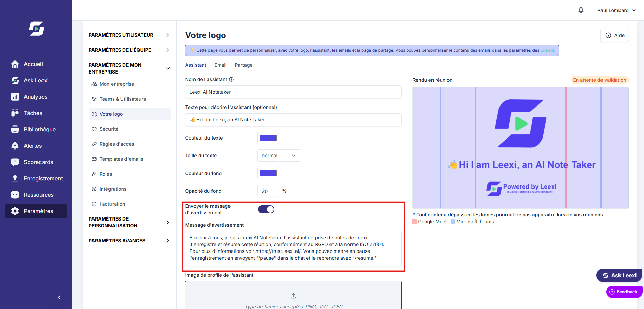Collapse the sidebar with the arrow icon
The image size is (644, 309).
pos(59,297)
